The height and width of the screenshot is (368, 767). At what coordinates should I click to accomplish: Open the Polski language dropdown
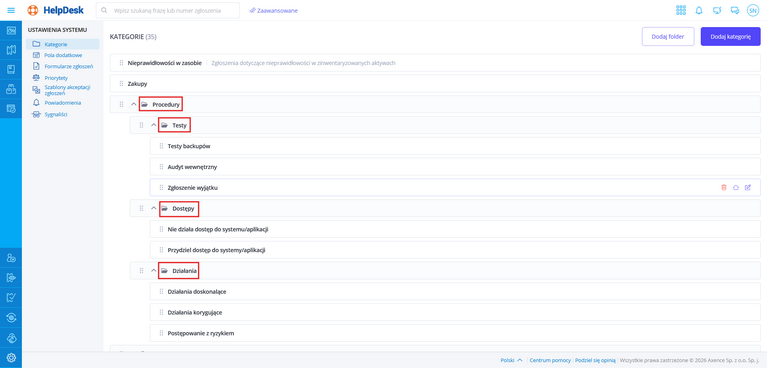(511, 360)
